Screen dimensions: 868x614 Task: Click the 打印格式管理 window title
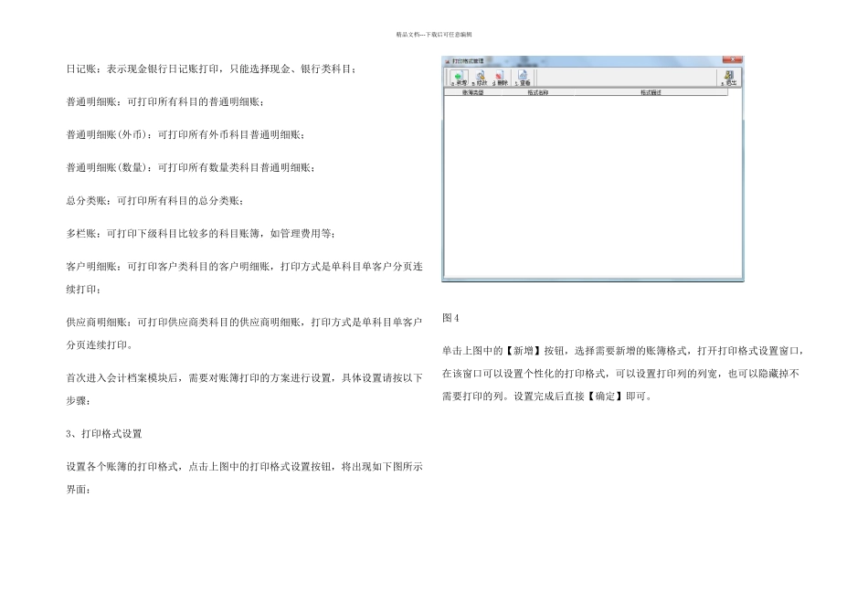[x=467, y=61]
